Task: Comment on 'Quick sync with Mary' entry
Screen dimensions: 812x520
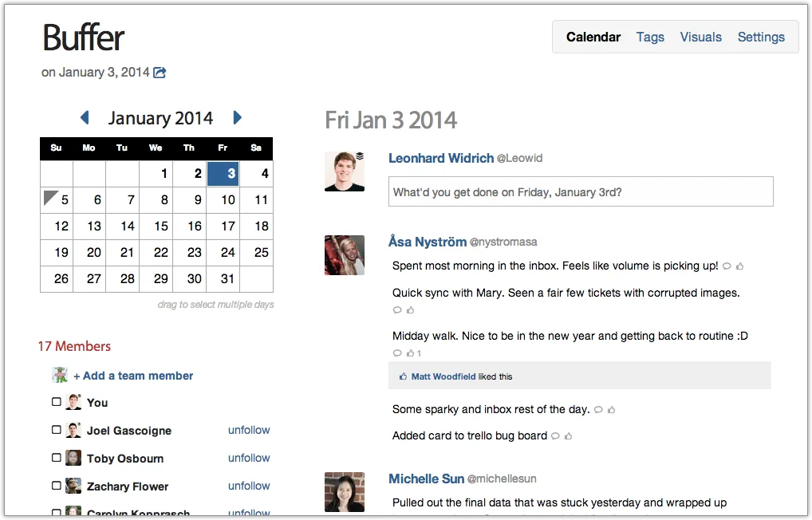Action: (x=397, y=310)
